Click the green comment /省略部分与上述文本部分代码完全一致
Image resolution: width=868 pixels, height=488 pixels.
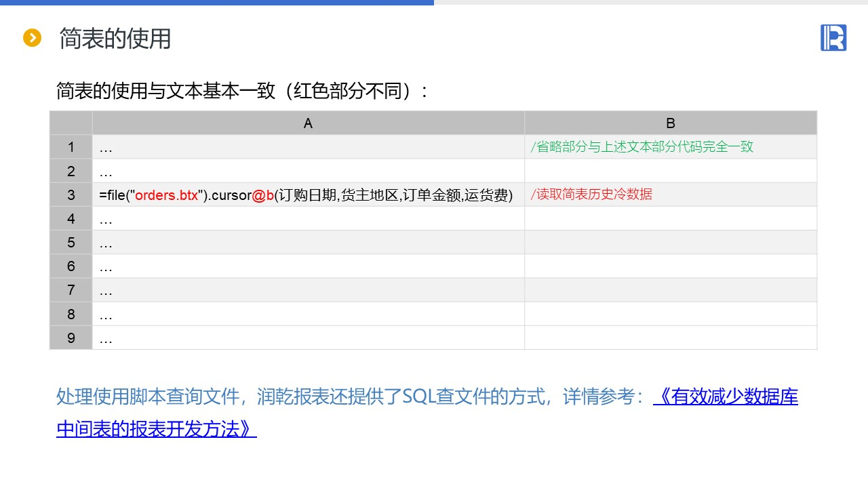pos(642,146)
